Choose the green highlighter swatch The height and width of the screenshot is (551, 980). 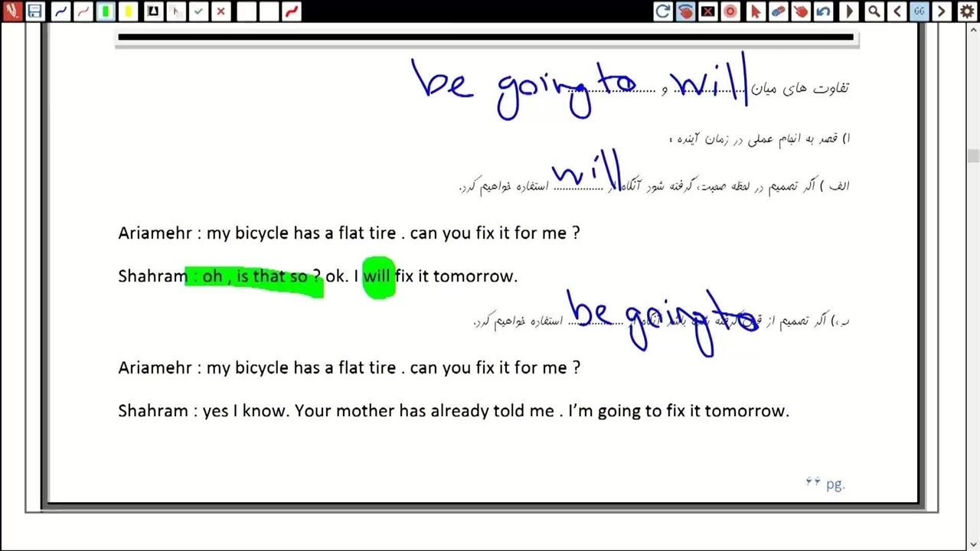[106, 11]
